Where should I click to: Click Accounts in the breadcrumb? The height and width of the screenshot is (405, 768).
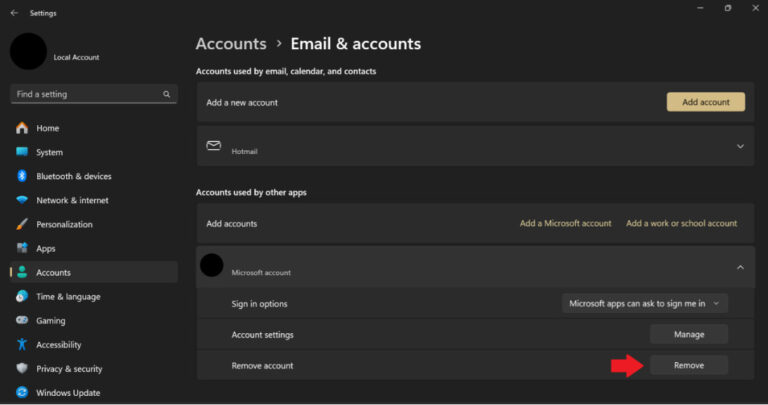tap(231, 44)
